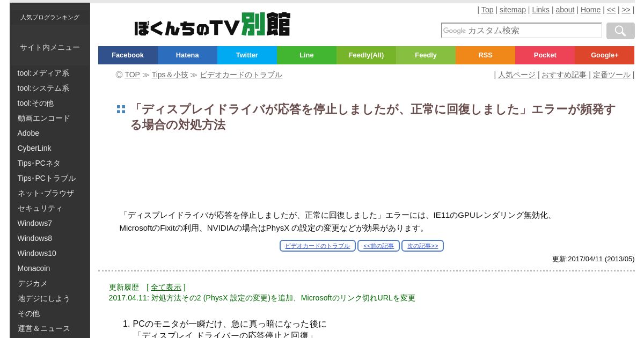Viewport: 644px width, 338px height.
Task: Bookmark with the Hatena button
Action: click(187, 55)
